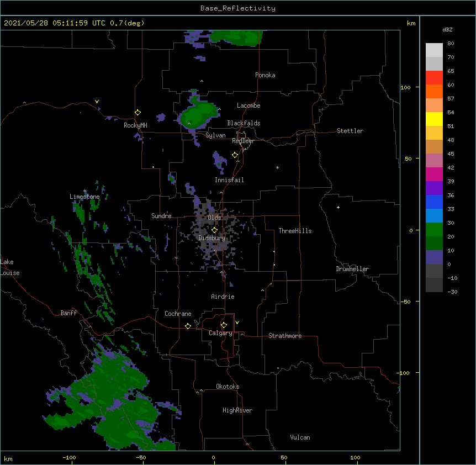Click the Limestone label
This screenshot has width=476, height=465.
[84, 197]
